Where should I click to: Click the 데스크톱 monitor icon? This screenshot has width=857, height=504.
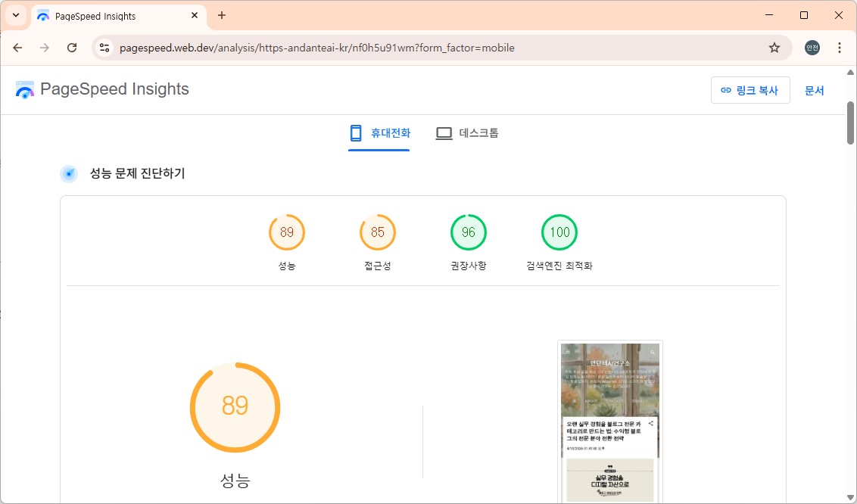[443, 132]
